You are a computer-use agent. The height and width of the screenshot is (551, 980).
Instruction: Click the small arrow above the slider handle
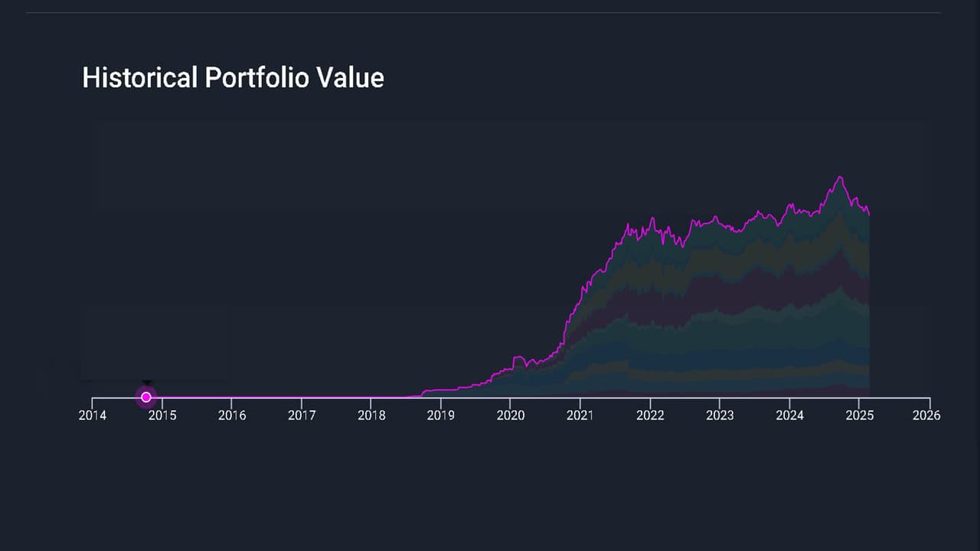pyautogui.click(x=145, y=383)
